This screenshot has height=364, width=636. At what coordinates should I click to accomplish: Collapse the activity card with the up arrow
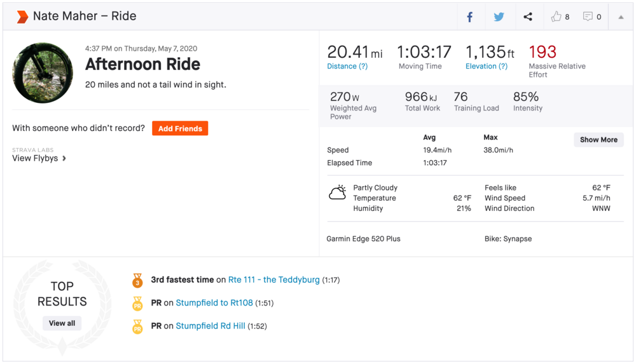tap(621, 17)
